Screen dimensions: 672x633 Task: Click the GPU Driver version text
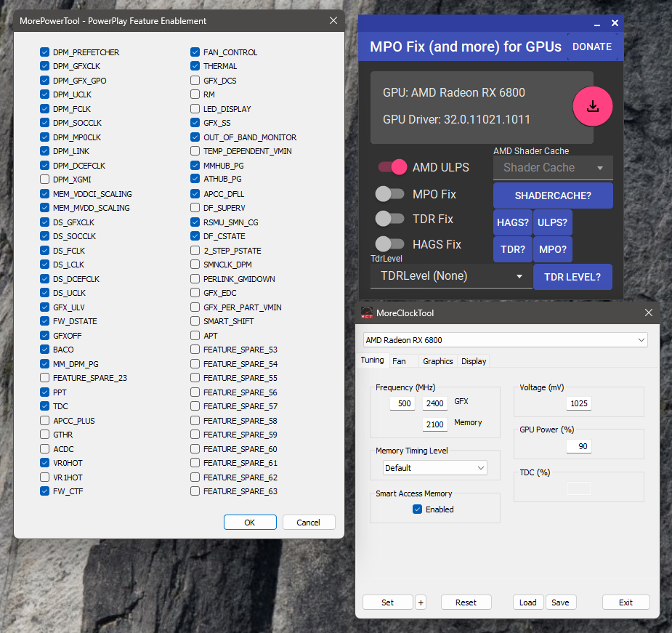pyautogui.click(x=456, y=119)
